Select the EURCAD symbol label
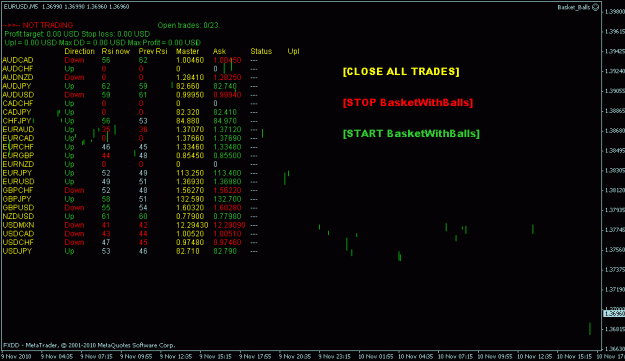Viewport: 625px width, 361px height. pyautogui.click(x=18, y=138)
